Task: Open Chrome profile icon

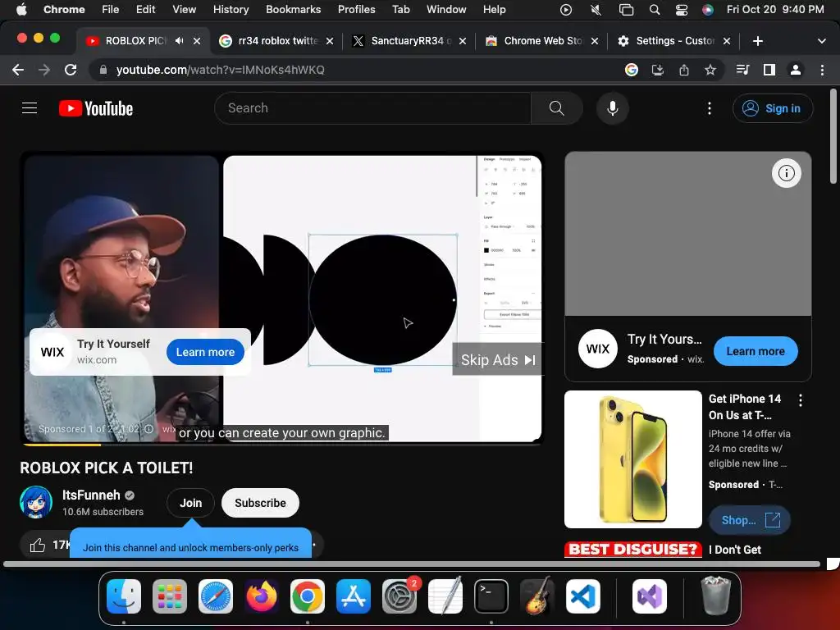Action: click(x=796, y=70)
